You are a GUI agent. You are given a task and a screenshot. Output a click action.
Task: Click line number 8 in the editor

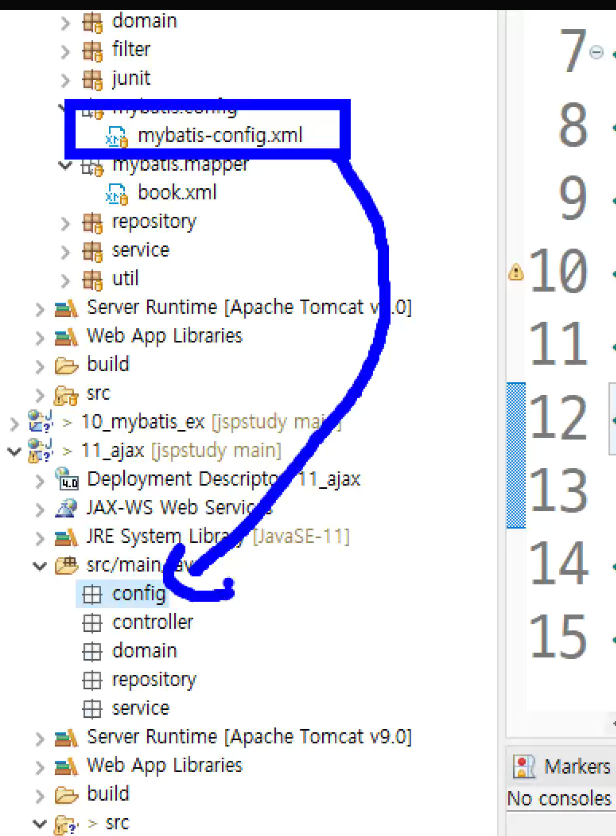tap(573, 126)
